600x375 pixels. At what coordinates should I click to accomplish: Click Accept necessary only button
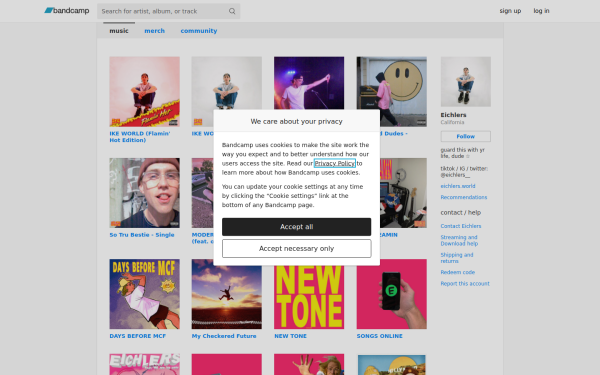click(297, 248)
